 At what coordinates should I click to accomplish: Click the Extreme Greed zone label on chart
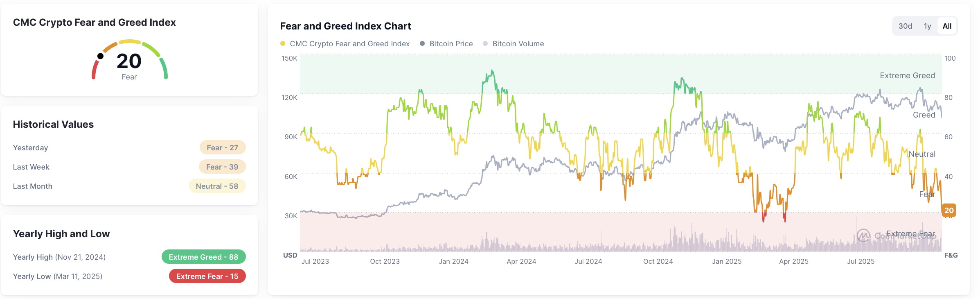(907, 76)
